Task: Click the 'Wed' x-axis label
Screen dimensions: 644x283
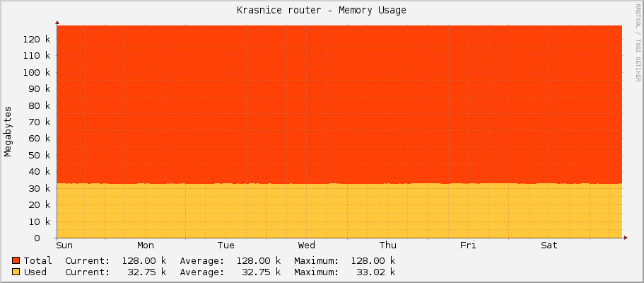Action: pyautogui.click(x=306, y=246)
